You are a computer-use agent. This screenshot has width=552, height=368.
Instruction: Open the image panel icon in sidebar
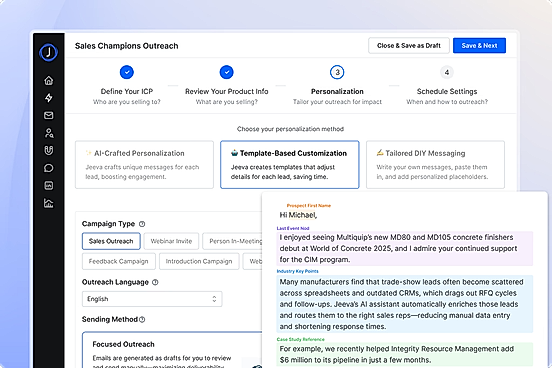coord(49,186)
